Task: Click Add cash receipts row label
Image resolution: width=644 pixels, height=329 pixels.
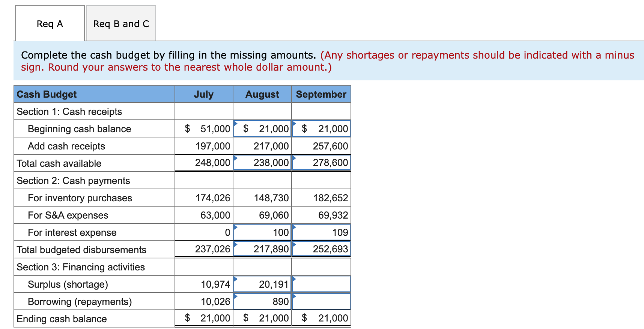Action: tap(66, 146)
